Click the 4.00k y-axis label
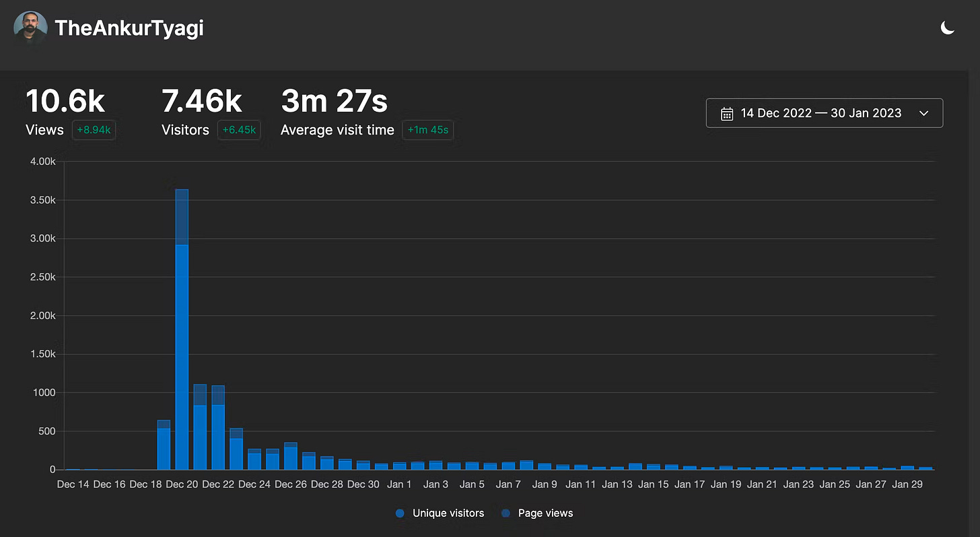Viewport: 980px width, 537px height. [x=42, y=162]
